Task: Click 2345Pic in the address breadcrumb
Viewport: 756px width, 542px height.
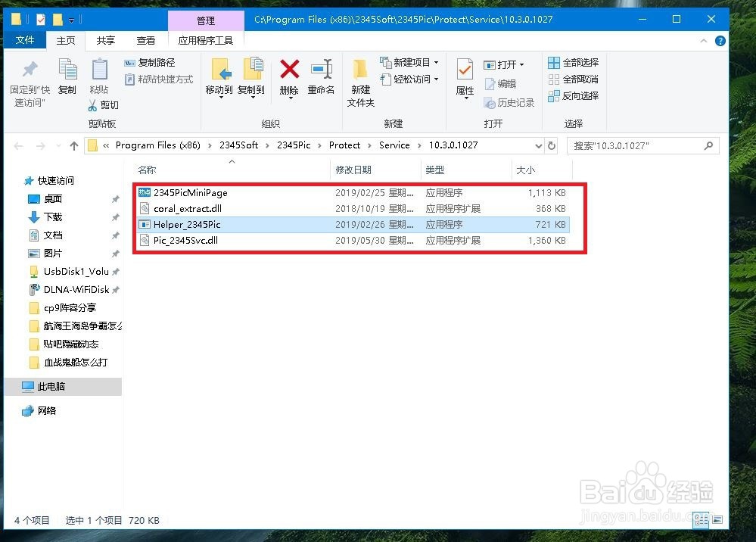Action: tap(294, 145)
